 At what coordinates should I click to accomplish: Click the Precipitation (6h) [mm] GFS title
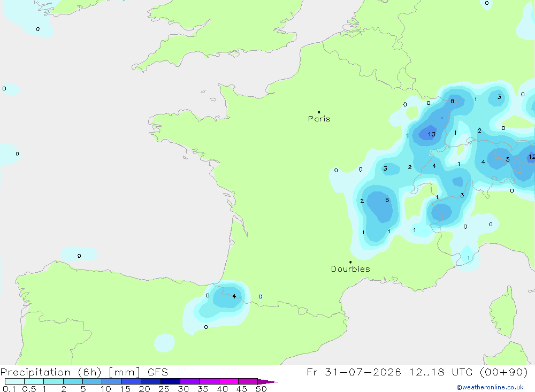click(85, 372)
